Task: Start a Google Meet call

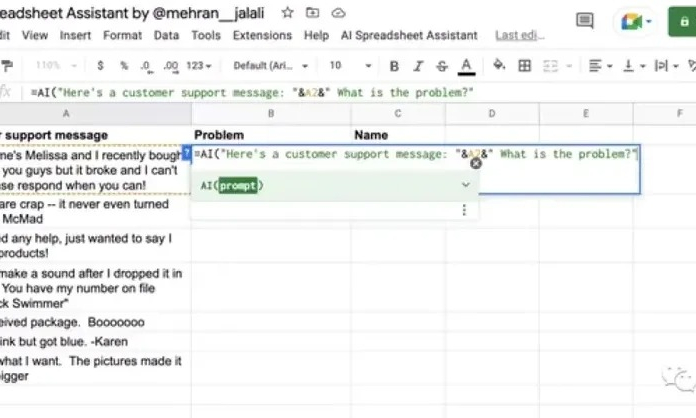Action: coord(631,21)
